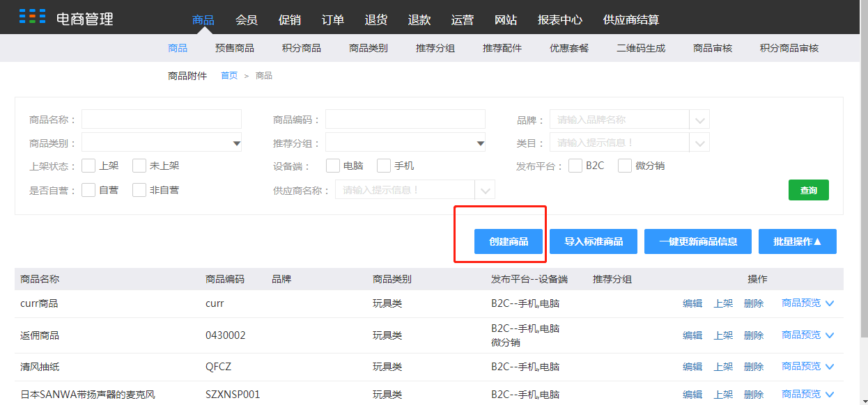Expand the 类目 combo box arrow
Image resolution: width=868 pixels, height=405 pixels.
click(699, 143)
